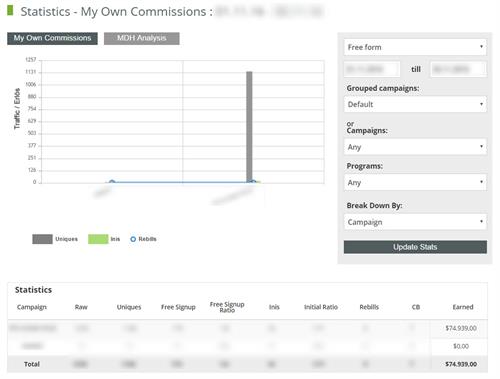Viewport: 500px width, 379px height.
Task: Select the $0.00 earned cell
Action: 461,346
